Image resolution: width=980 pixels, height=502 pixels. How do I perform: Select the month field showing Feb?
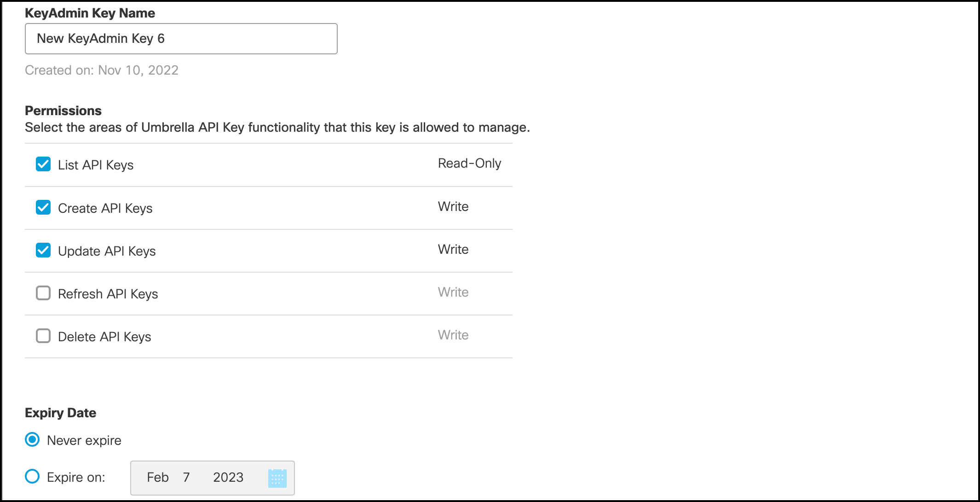tap(158, 478)
